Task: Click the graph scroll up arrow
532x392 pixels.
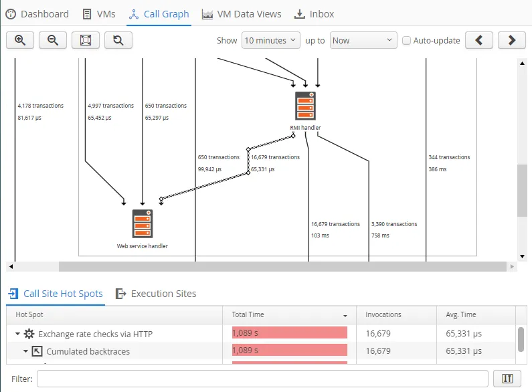Action: pyautogui.click(x=522, y=63)
